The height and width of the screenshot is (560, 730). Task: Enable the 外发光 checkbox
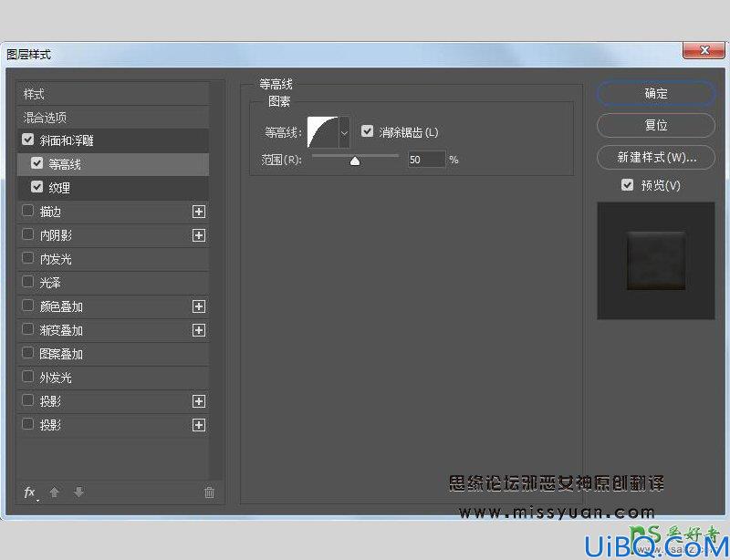[x=28, y=376]
